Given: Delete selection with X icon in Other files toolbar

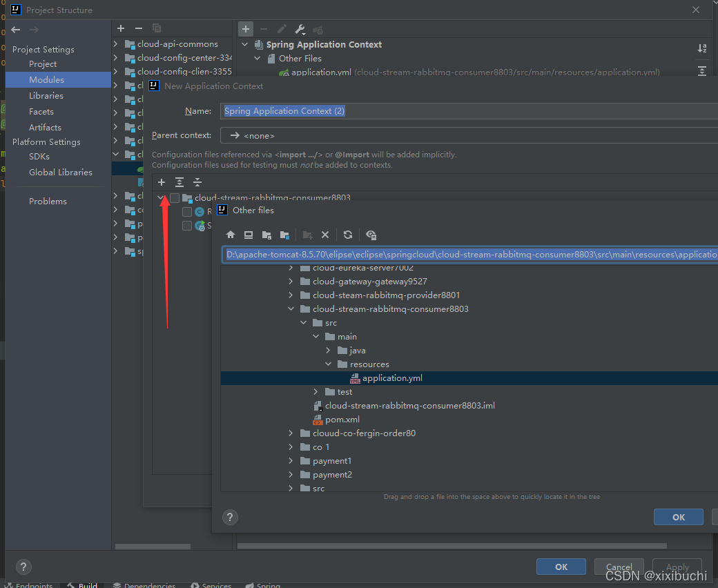Looking at the screenshot, I should coord(325,235).
